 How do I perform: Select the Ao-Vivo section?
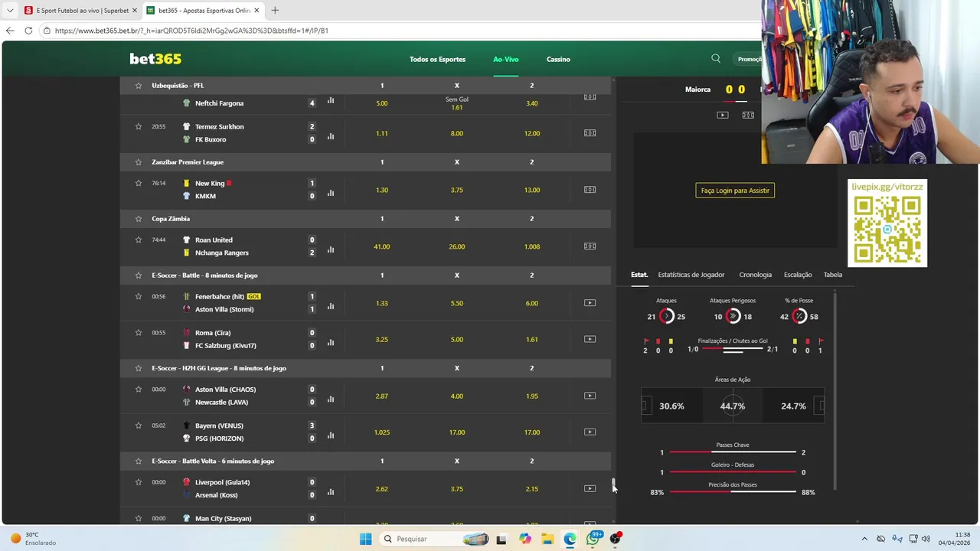(505, 60)
